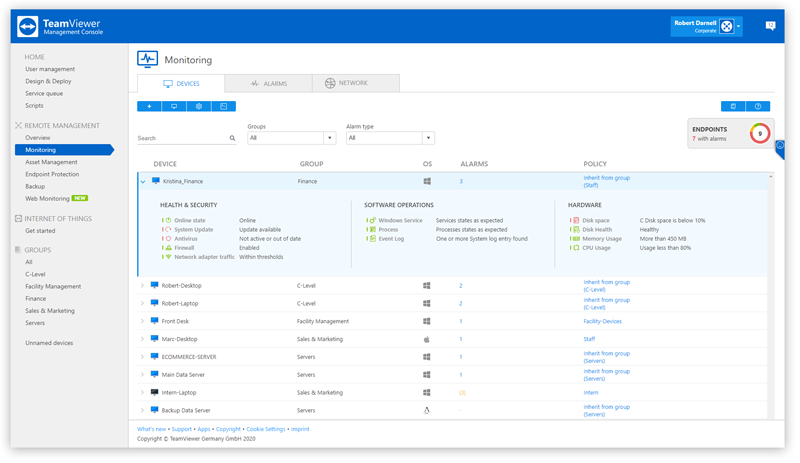The width and height of the screenshot is (800, 463).
Task: Click the TeamViewer logo in the header
Action: coord(27,27)
